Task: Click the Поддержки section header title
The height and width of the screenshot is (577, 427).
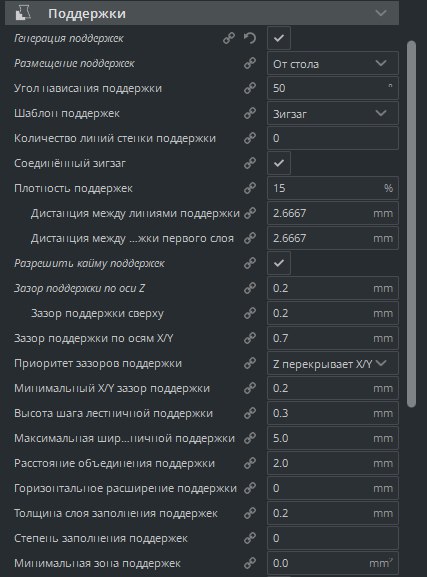Action: pos(87,13)
